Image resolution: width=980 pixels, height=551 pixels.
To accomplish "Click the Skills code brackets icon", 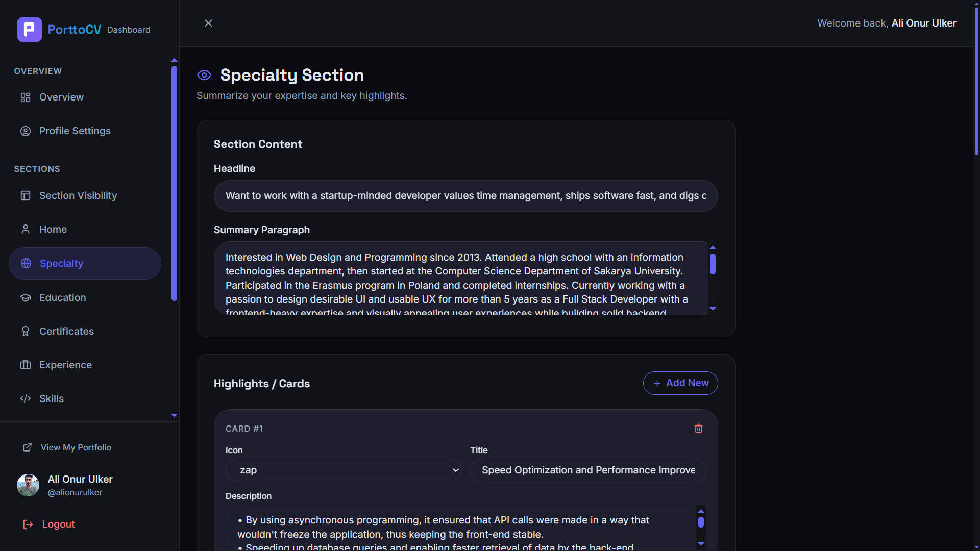I will pos(26,398).
